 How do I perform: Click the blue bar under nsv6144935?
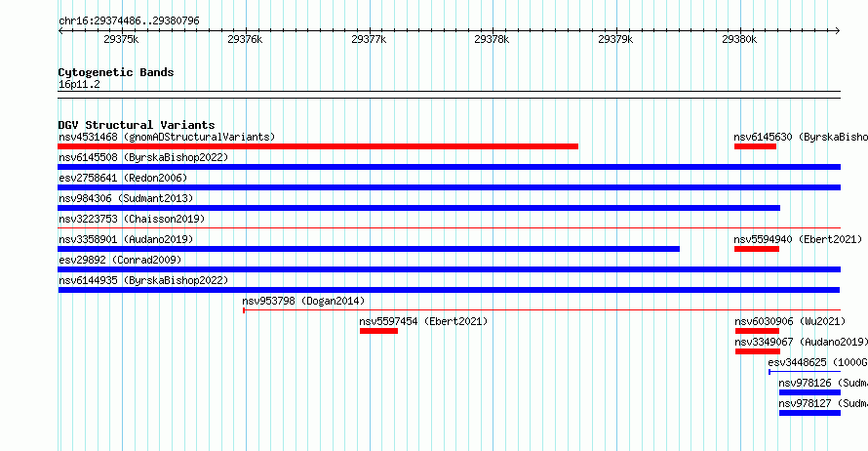449,290
